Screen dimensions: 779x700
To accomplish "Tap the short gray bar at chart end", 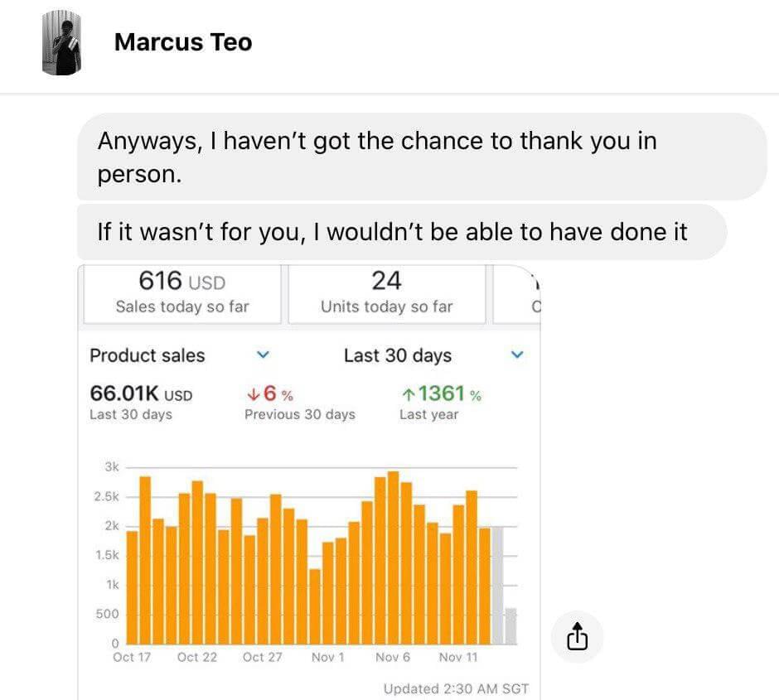I will [510, 626].
